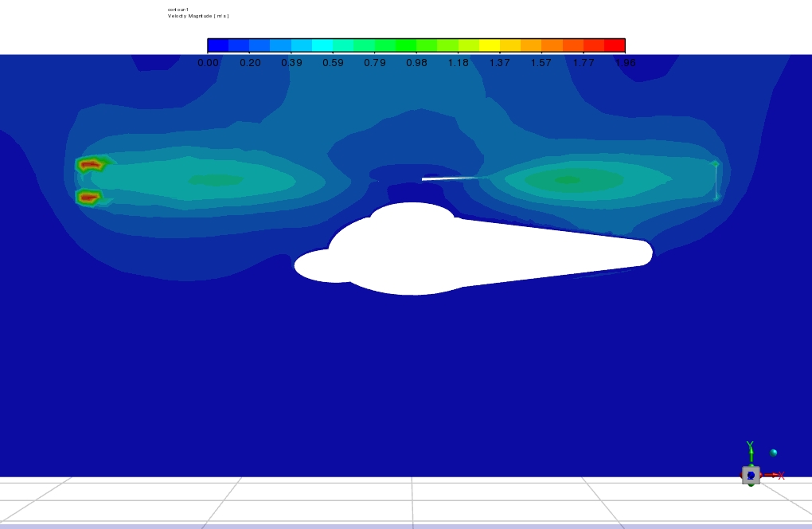Click the green vertical marker at right plume end
This screenshot has width=812, height=529.
716,181
